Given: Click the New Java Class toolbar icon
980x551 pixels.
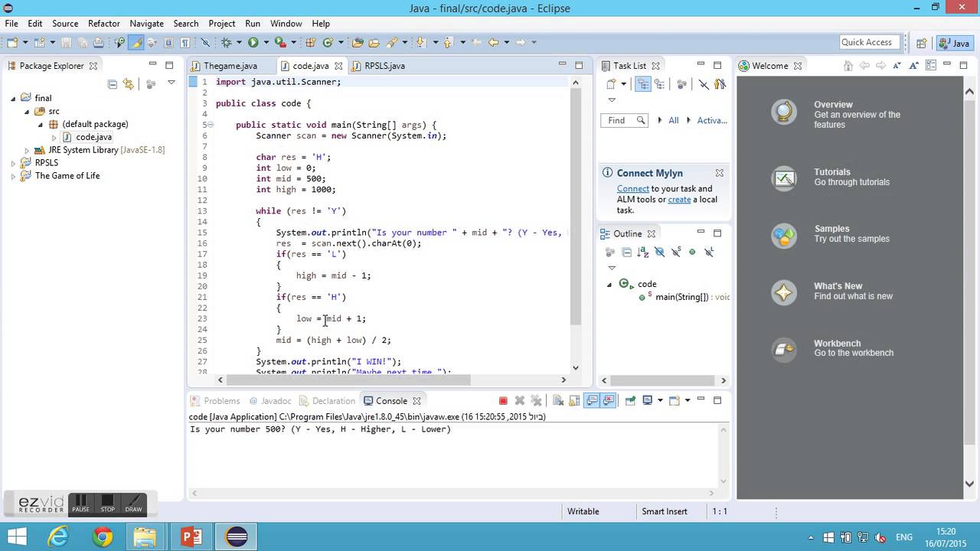Looking at the screenshot, I should (x=328, y=42).
